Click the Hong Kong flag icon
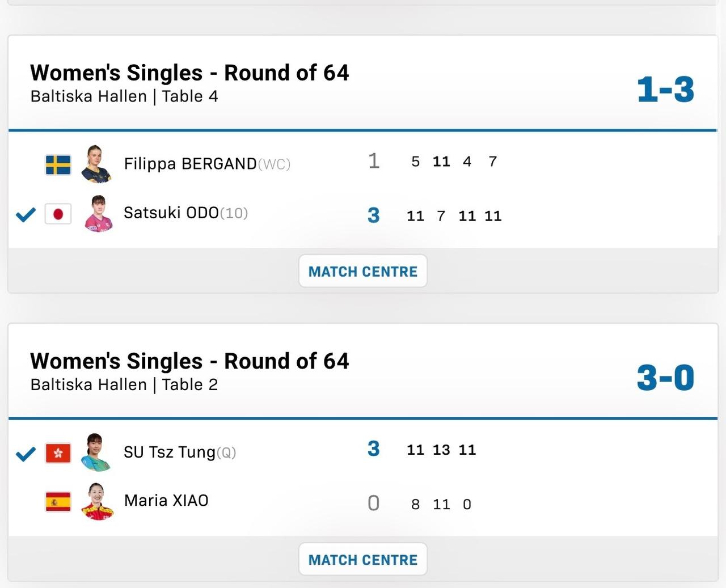 click(x=58, y=453)
